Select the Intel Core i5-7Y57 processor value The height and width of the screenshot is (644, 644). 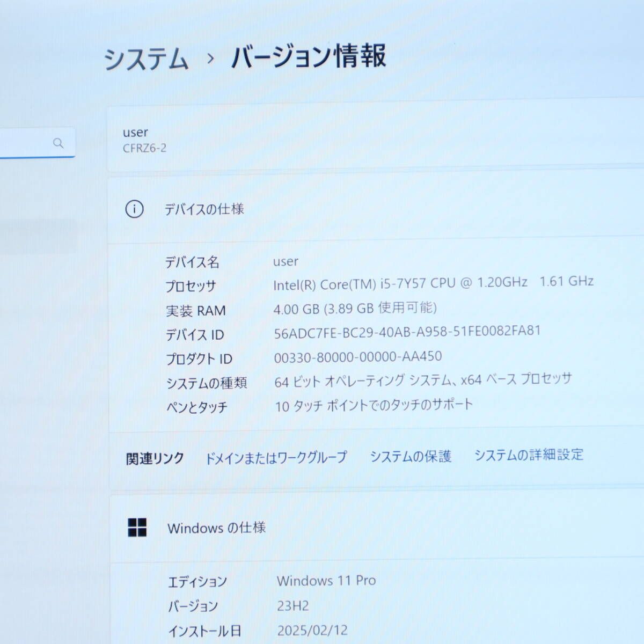point(434,283)
